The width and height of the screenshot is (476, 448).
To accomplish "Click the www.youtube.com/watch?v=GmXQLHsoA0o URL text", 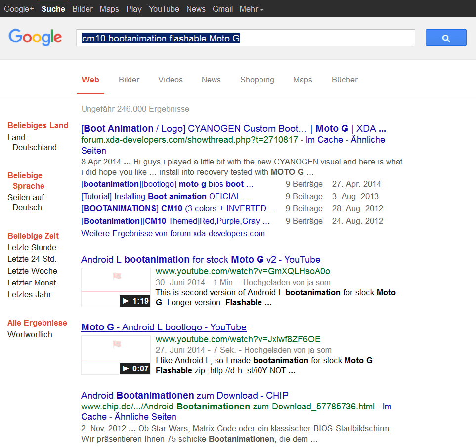I will point(243,271).
